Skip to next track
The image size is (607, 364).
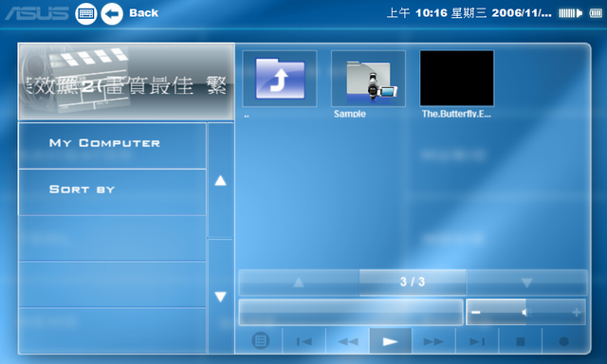click(477, 341)
